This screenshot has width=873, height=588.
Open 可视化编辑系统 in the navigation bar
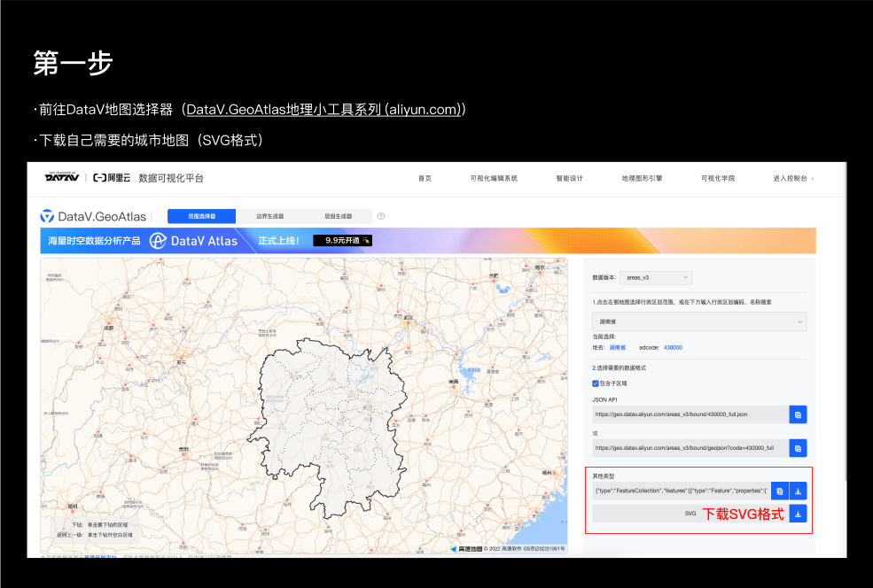(494, 179)
